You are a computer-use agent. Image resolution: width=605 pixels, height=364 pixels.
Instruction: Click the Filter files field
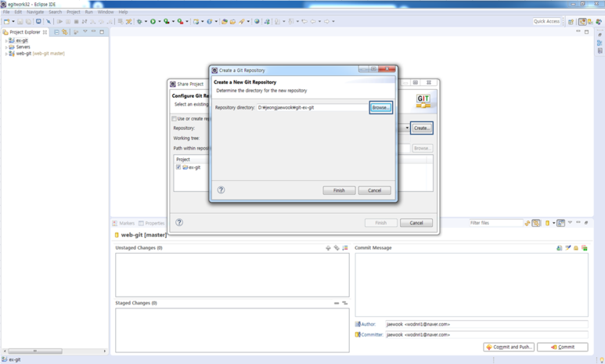point(495,223)
